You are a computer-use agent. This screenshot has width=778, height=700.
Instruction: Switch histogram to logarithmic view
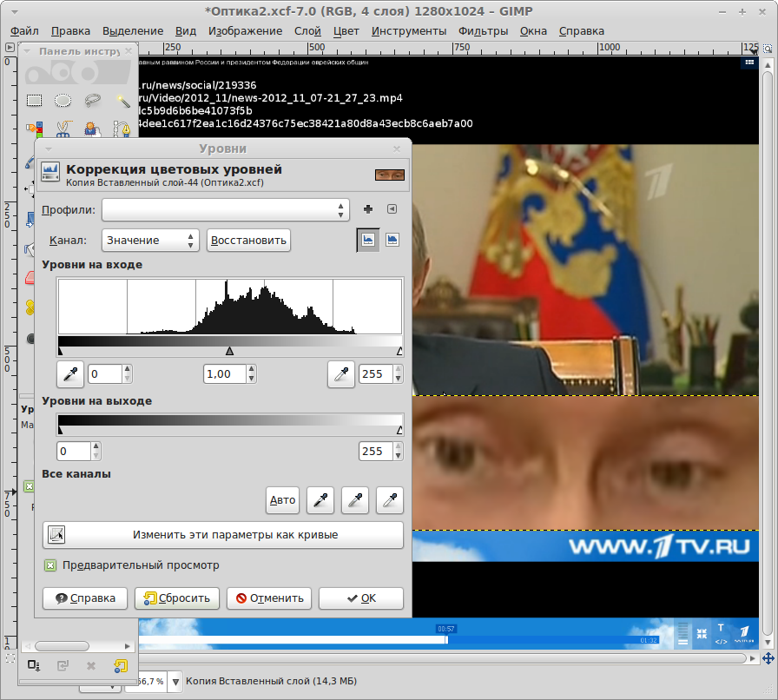coord(392,240)
